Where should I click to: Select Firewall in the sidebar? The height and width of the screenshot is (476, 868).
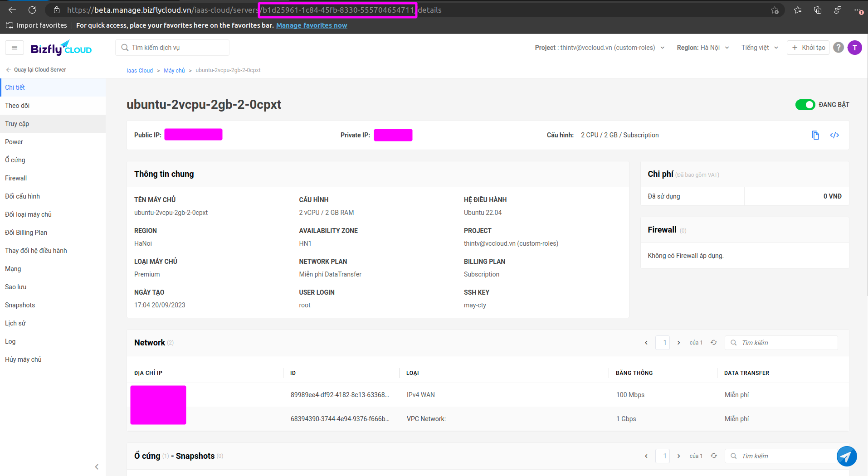(x=16, y=178)
